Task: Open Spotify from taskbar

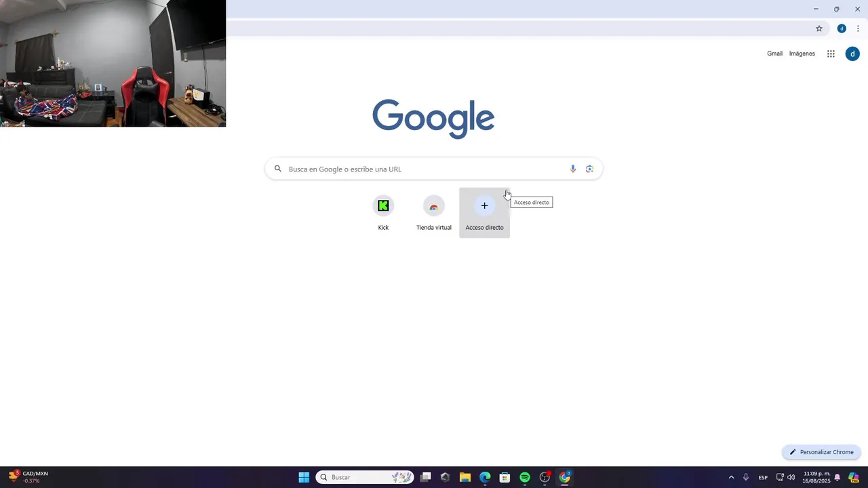Action: [x=525, y=477]
